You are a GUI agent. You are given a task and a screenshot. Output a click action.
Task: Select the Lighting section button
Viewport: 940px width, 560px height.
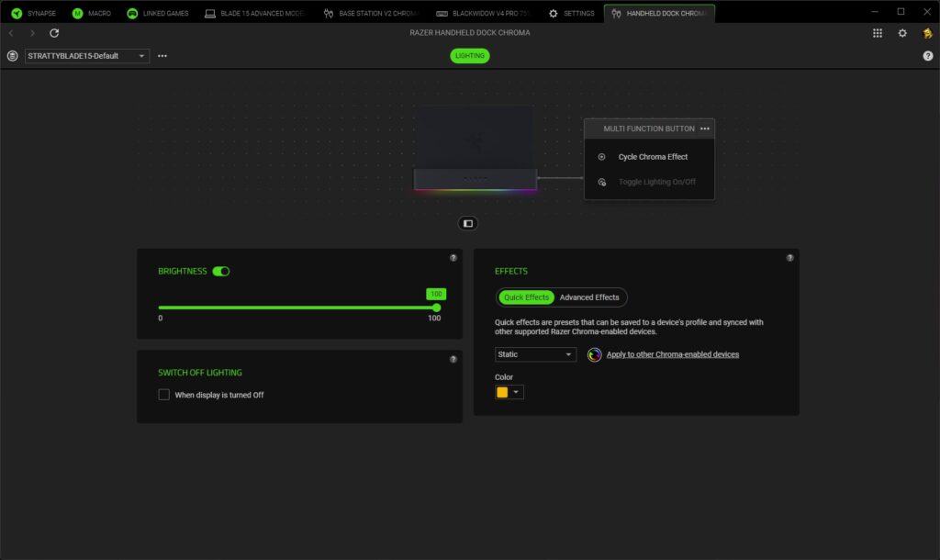(469, 56)
